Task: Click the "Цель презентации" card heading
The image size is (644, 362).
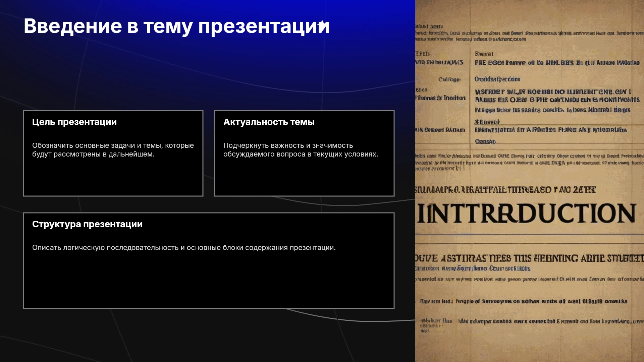Action: (x=74, y=122)
